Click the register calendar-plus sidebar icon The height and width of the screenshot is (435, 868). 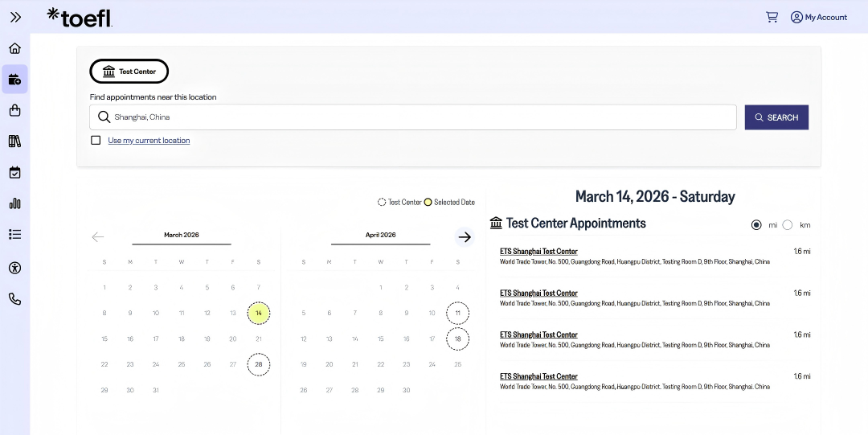[14, 79]
